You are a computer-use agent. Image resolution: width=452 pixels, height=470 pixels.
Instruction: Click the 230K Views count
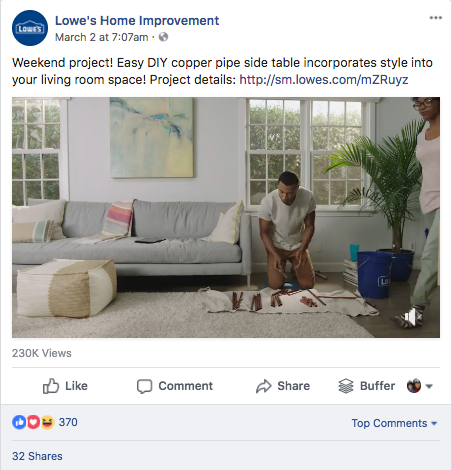click(x=42, y=353)
